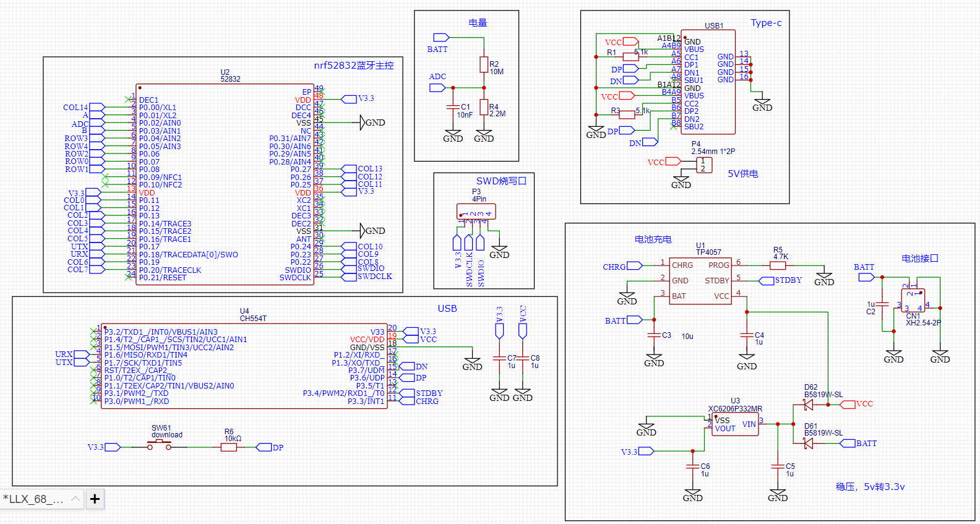980x524 pixels.
Task: Select resistor R5 4.7K symbol
Action: coord(778,265)
